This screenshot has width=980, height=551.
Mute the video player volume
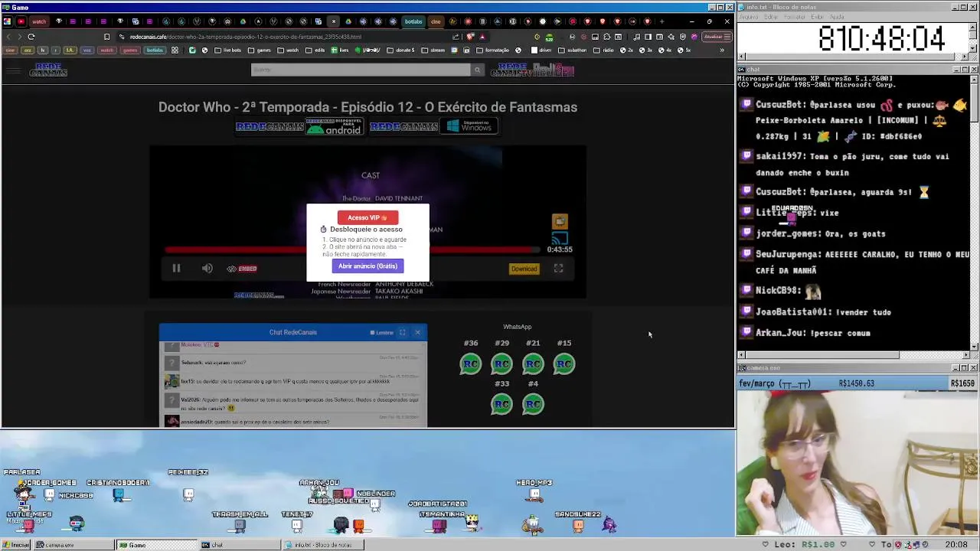(207, 269)
